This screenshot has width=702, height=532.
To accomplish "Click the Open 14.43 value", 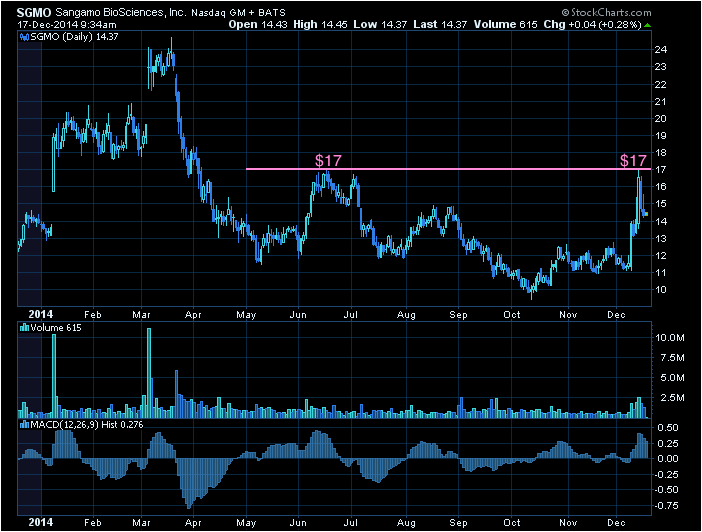I will (x=258, y=25).
